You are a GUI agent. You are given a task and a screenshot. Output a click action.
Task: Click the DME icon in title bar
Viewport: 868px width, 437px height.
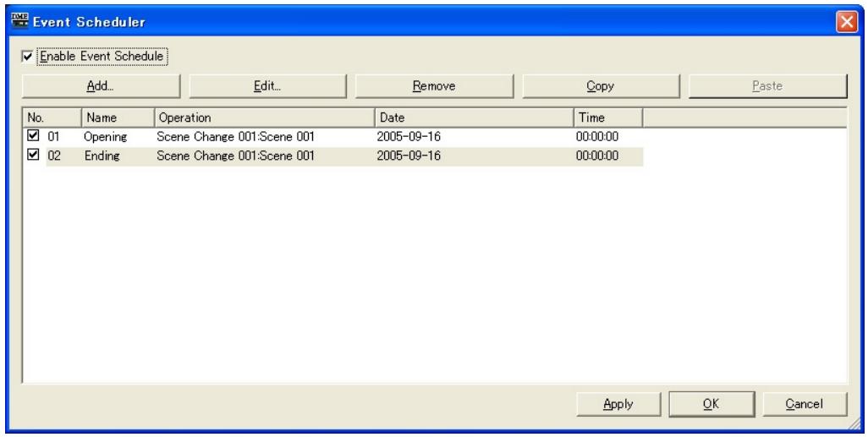coord(19,21)
